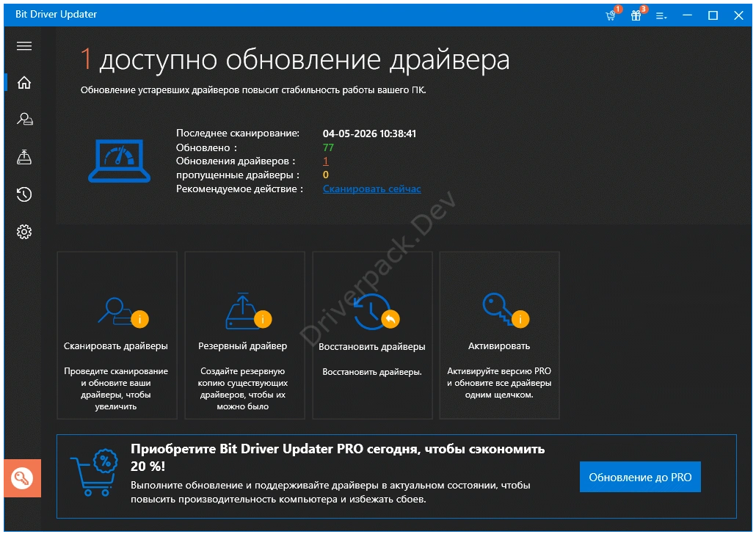Open the Backup sidebar icon
The height and width of the screenshot is (534, 756).
pos(24,157)
